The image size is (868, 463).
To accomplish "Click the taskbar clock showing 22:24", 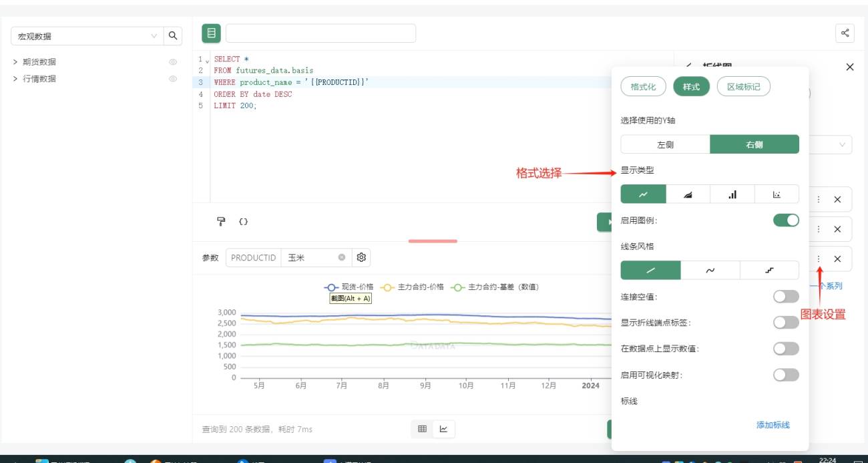I will click(x=827, y=460).
